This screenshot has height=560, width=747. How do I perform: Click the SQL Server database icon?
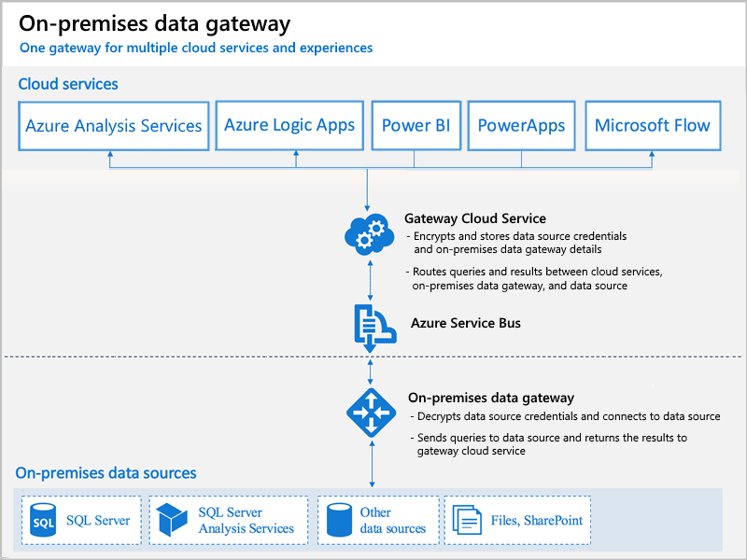click(42, 520)
